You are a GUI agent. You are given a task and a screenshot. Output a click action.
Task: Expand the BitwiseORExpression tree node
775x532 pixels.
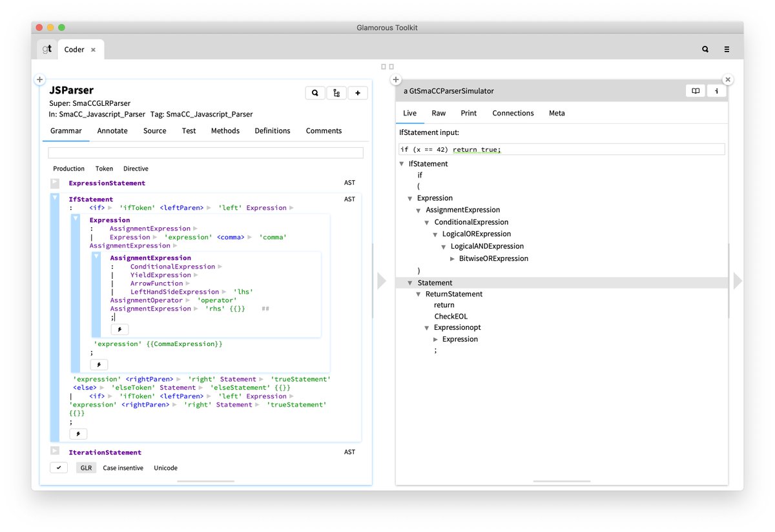[453, 259]
